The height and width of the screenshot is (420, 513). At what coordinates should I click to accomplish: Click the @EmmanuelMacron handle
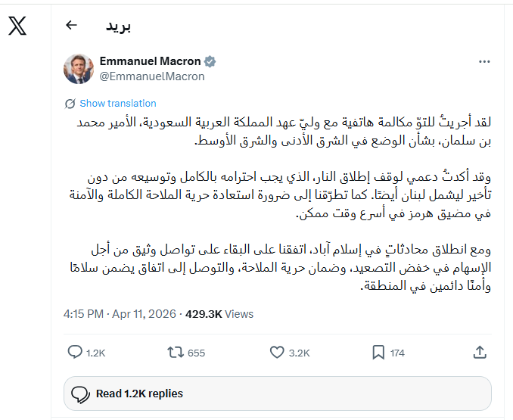tap(152, 76)
